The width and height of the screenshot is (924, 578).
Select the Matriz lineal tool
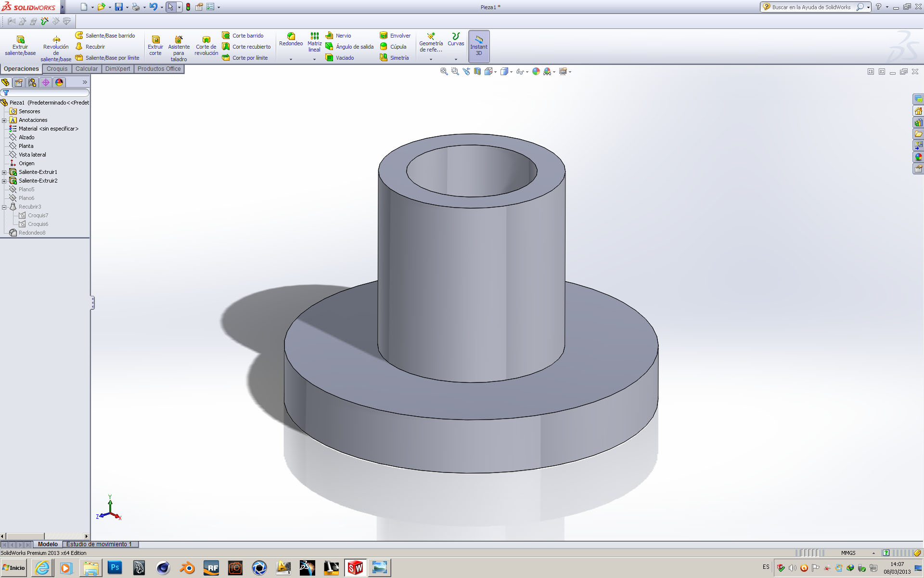coord(314,42)
